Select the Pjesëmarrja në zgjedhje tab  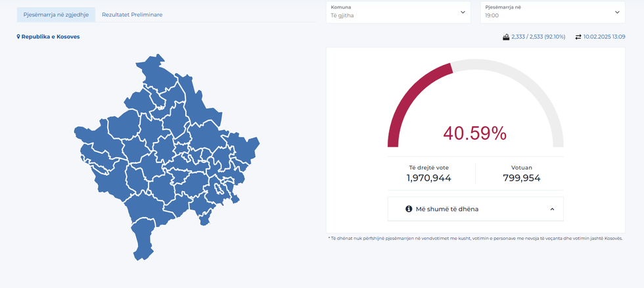pos(56,14)
